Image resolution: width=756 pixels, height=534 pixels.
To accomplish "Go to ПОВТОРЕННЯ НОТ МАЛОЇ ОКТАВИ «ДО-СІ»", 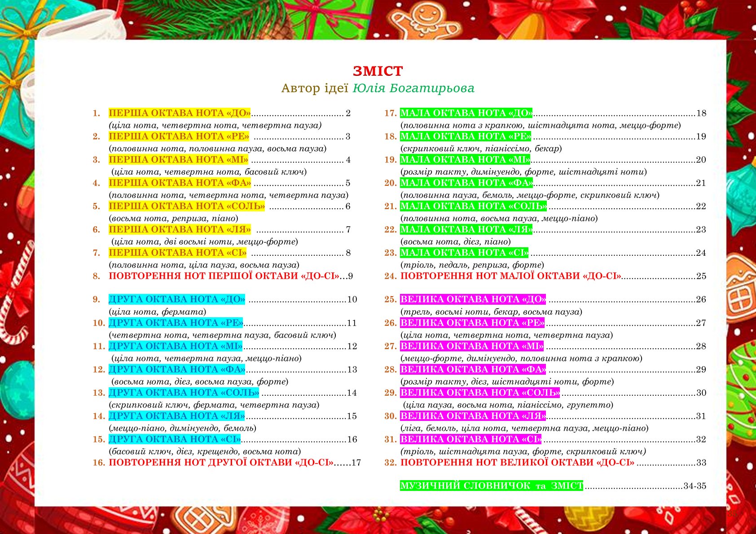I will pos(511,276).
